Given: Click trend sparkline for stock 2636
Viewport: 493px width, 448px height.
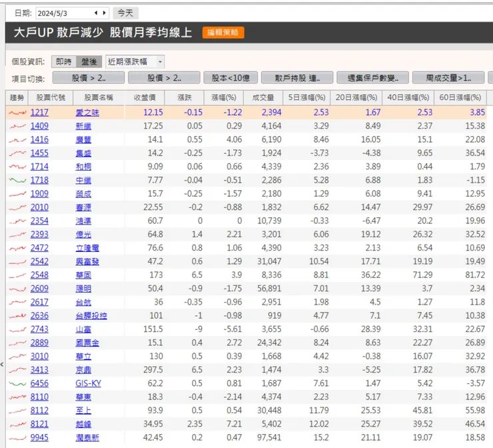Looking at the screenshot, I should coord(17,316).
